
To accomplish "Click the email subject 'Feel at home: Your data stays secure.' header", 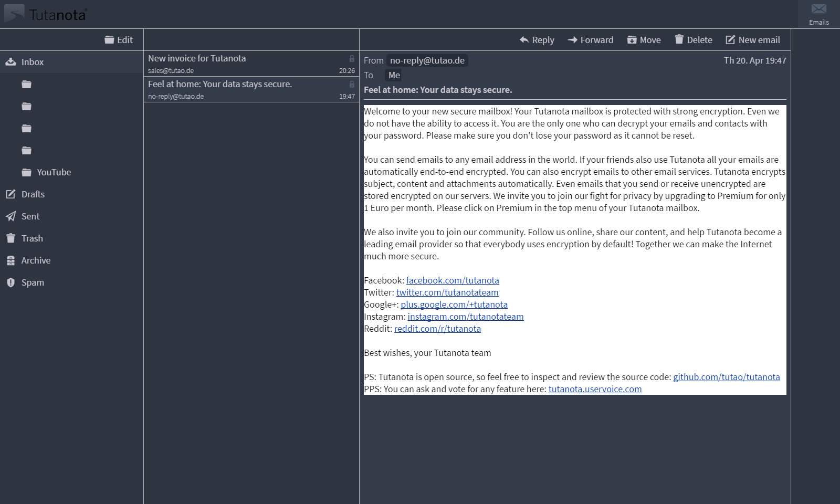I will pos(438,90).
